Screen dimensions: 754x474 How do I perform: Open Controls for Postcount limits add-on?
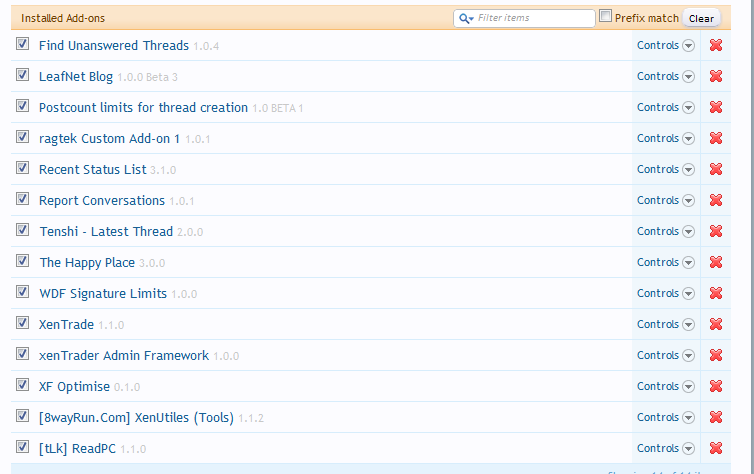[666, 107]
